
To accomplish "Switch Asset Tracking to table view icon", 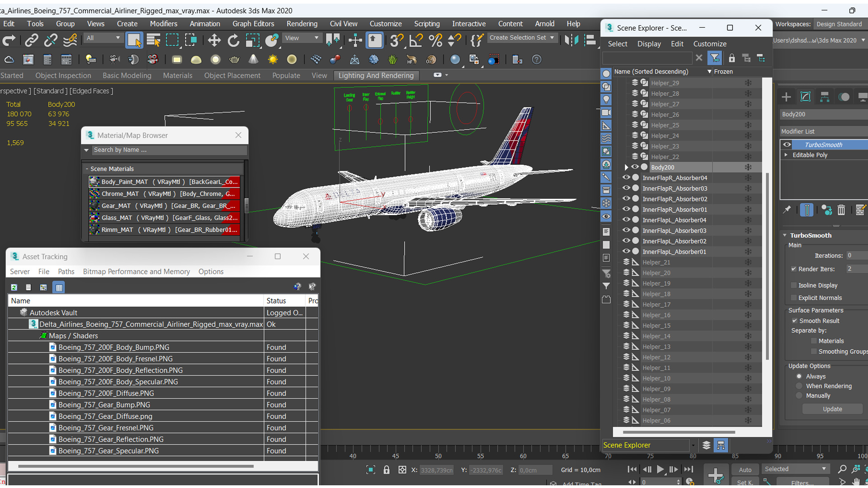I will 59,287.
